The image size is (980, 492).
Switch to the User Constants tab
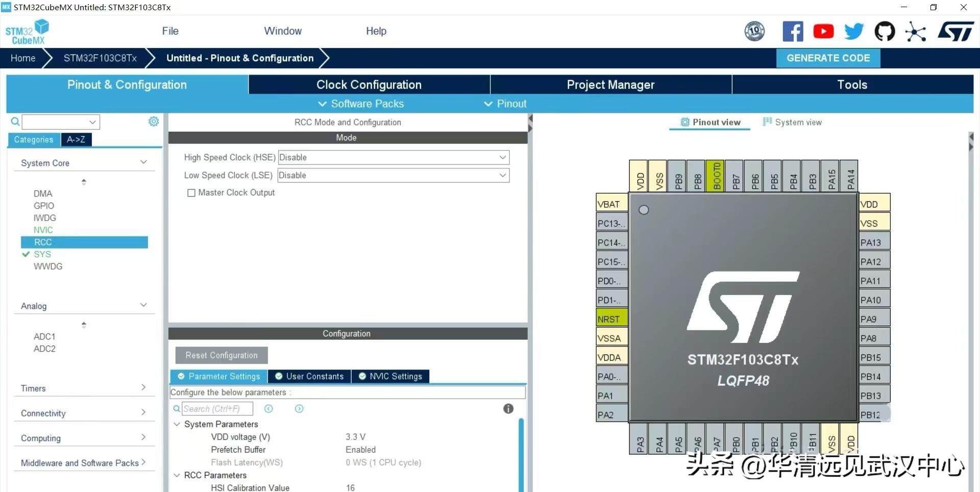point(309,376)
